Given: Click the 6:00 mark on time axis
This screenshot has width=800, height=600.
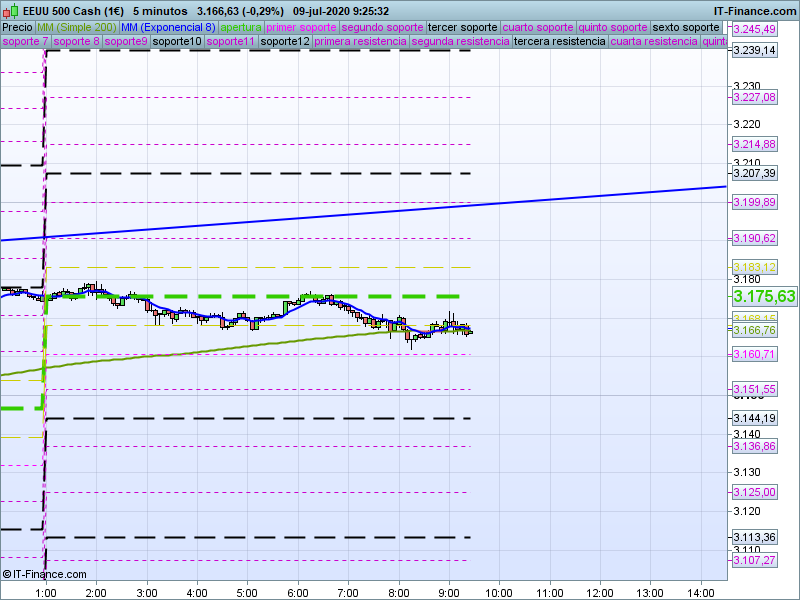Looking at the screenshot, I should tap(297, 592).
